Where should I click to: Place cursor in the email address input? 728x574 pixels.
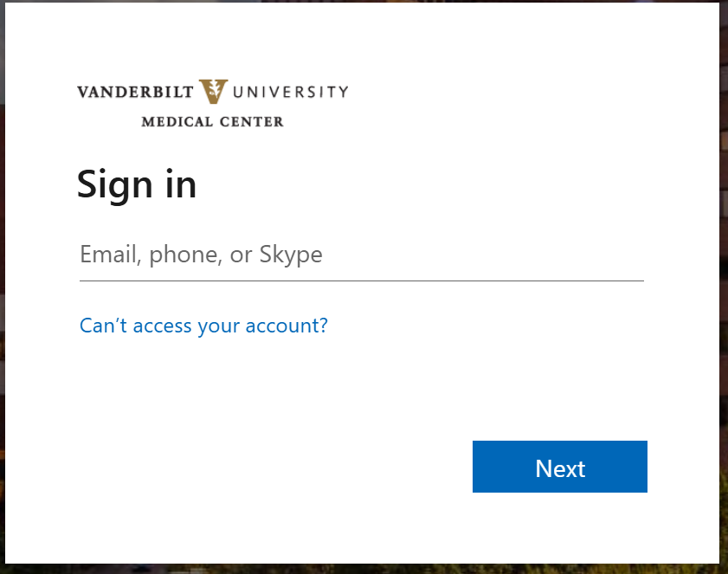click(361, 255)
